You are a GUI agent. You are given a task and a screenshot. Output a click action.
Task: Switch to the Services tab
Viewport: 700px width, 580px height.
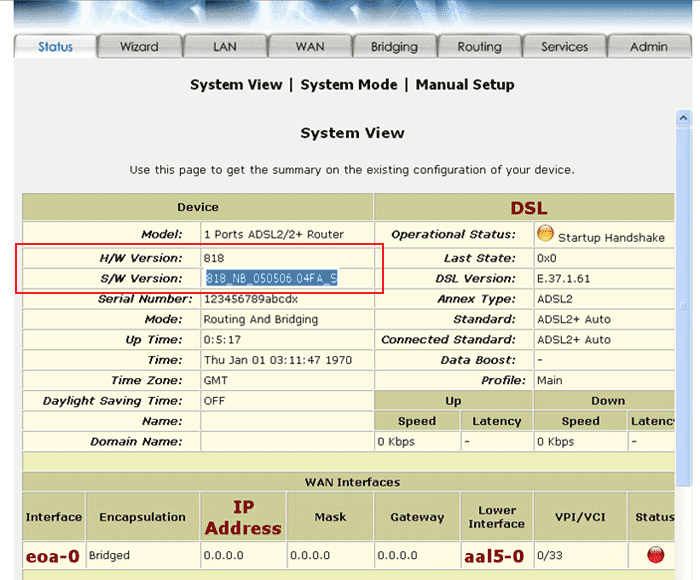[564, 47]
